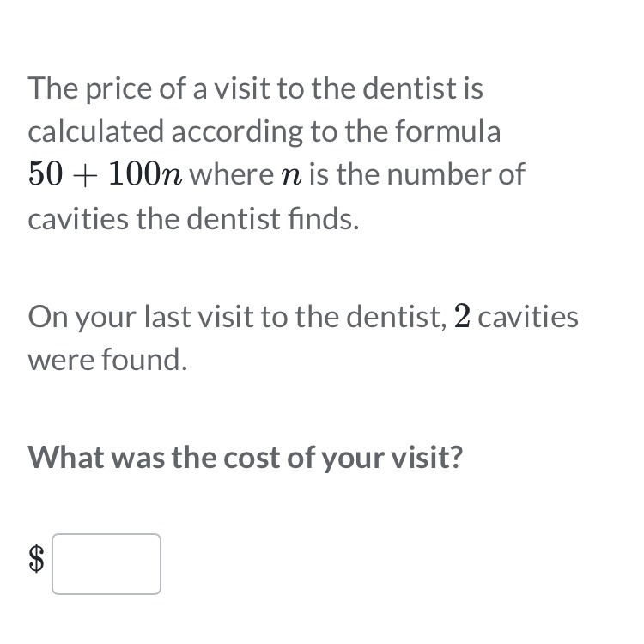Click the dollar amount answer box
This screenshot has height=644, width=644.
[106, 564]
